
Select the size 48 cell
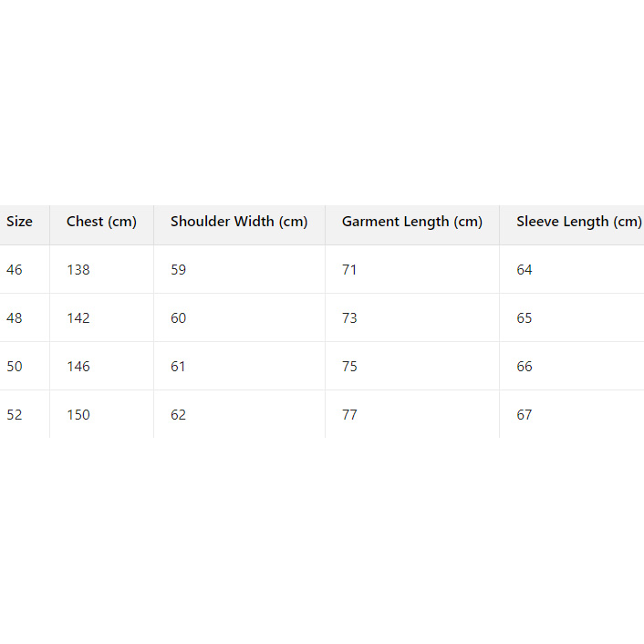pyautogui.click(x=15, y=318)
